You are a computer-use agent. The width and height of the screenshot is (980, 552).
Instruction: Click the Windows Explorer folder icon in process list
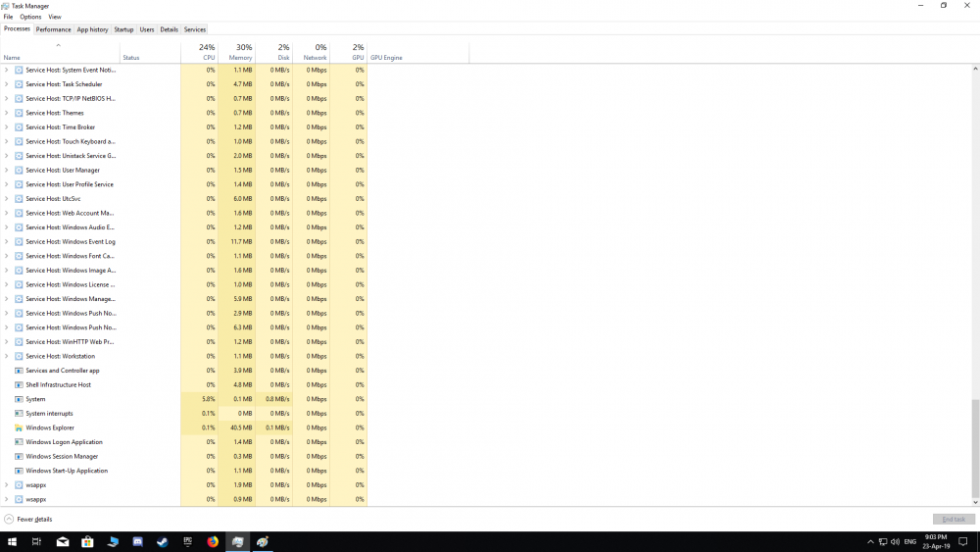click(19, 427)
